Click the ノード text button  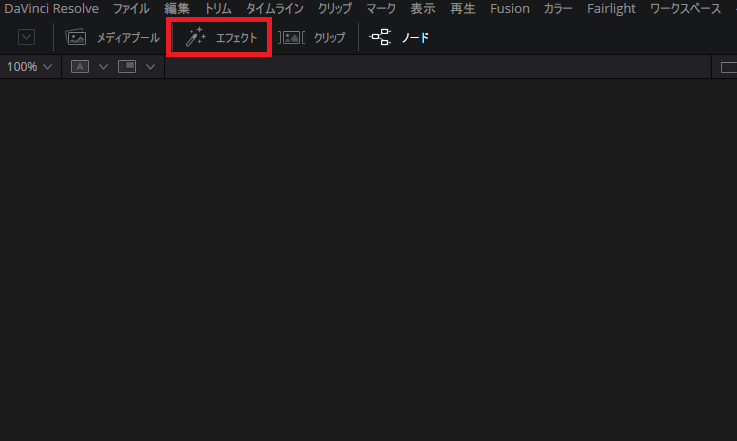(416, 38)
